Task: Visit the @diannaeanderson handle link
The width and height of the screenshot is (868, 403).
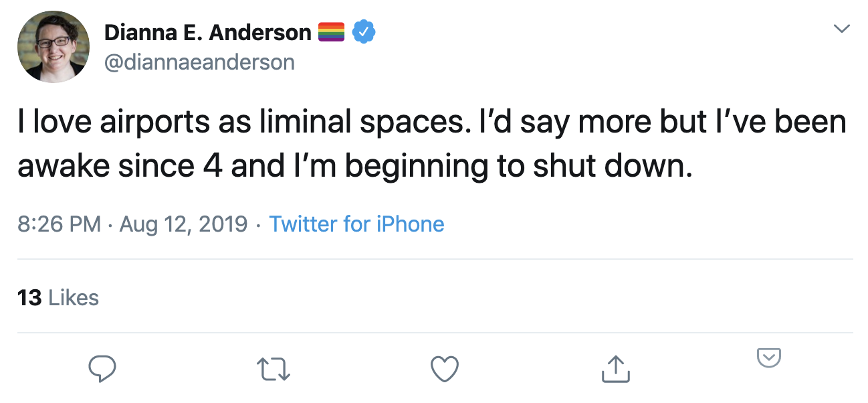Action: click(199, 62)
